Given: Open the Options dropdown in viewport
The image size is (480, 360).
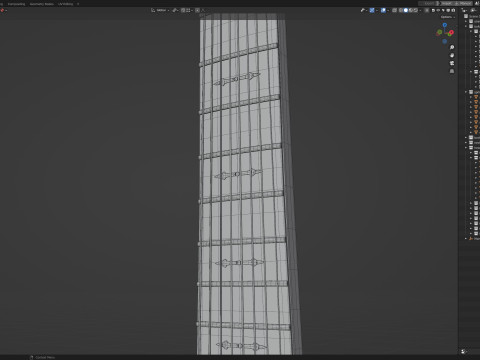Looking at the screenshot, I should click(448, 17).
